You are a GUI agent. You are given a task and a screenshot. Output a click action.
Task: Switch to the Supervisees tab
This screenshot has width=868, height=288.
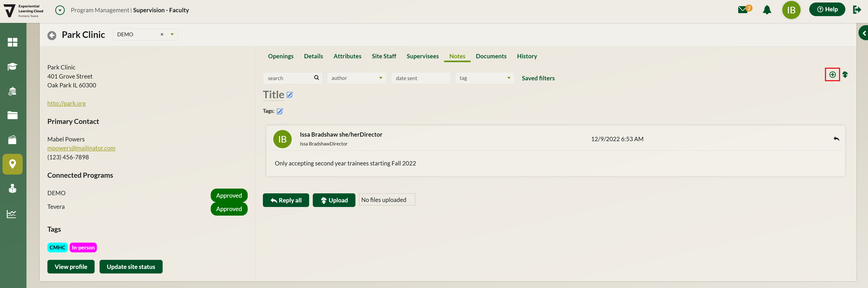(x=423, y=56)
